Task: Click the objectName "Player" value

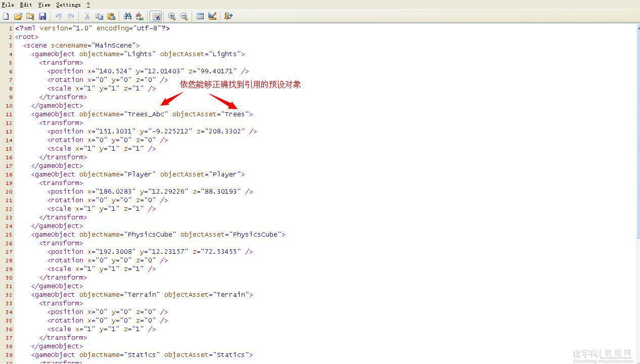Action: coord(140,174)
